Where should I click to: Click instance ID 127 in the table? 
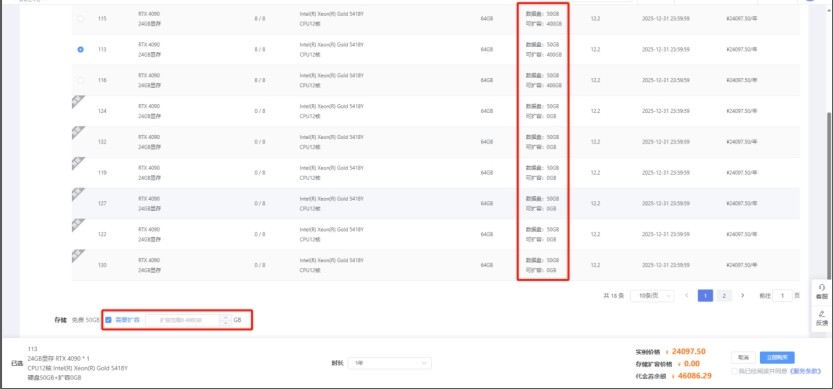coord(102,204)
